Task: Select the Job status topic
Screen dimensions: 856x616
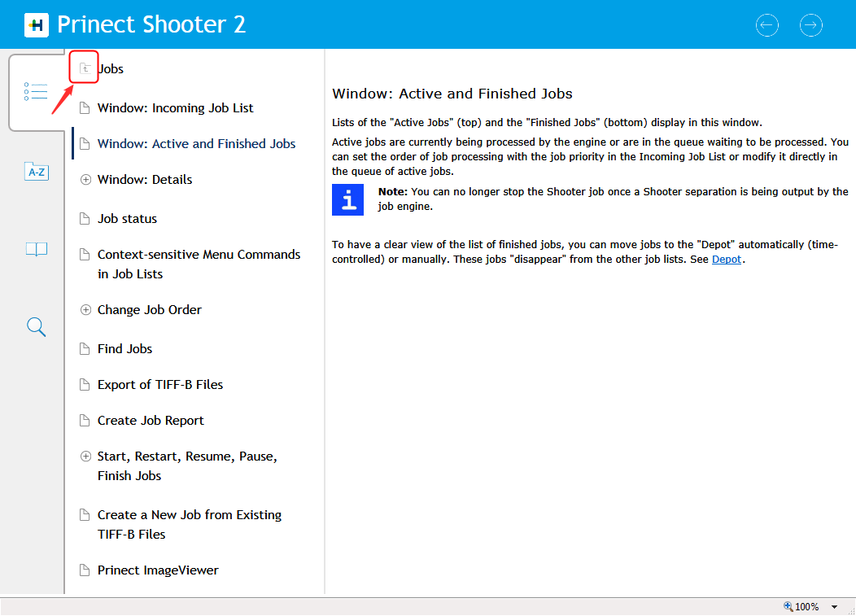Action: (127, 219)
